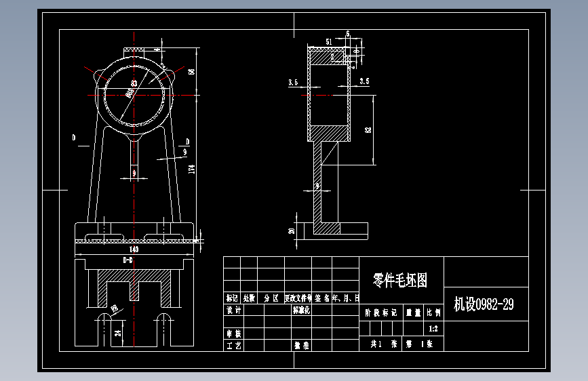
Task: Select the right "D" section marker
Action: [187, 142]
